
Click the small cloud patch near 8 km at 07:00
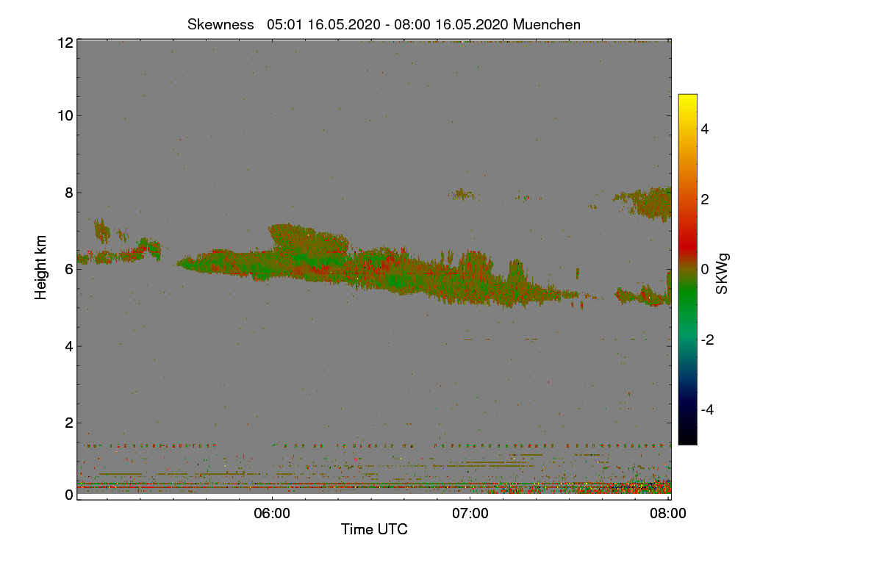(x=462, y=195)
